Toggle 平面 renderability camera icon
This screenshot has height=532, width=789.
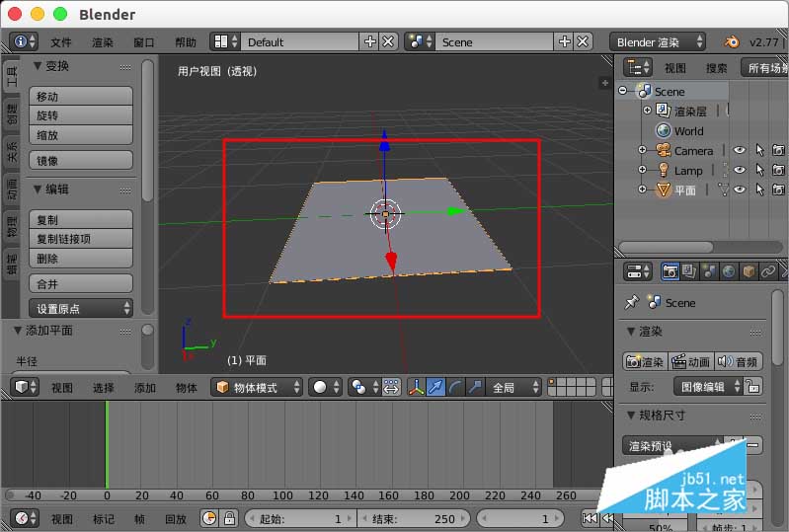[778, 190]
